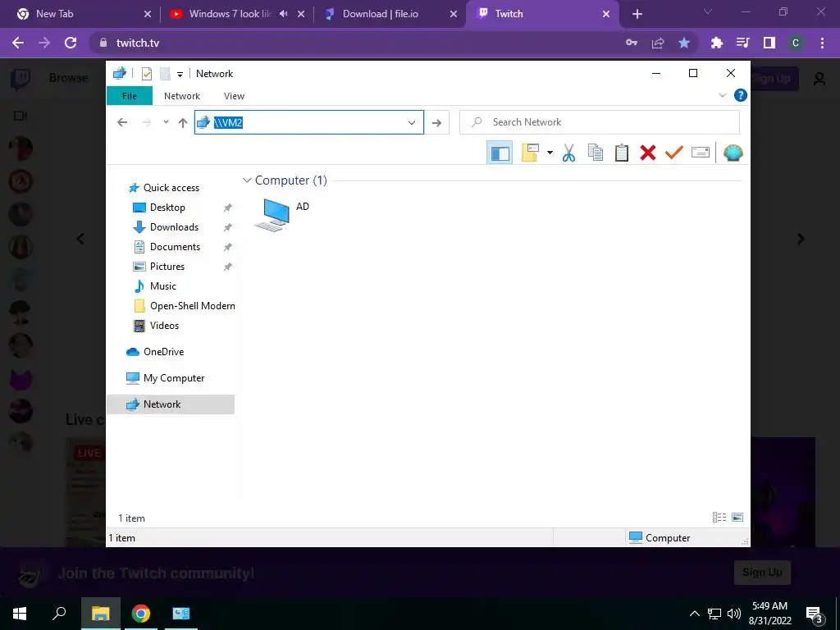Reload the Twitch page
Image resolution: width=840 pixels, height=630 pixels.
point(71,43)
